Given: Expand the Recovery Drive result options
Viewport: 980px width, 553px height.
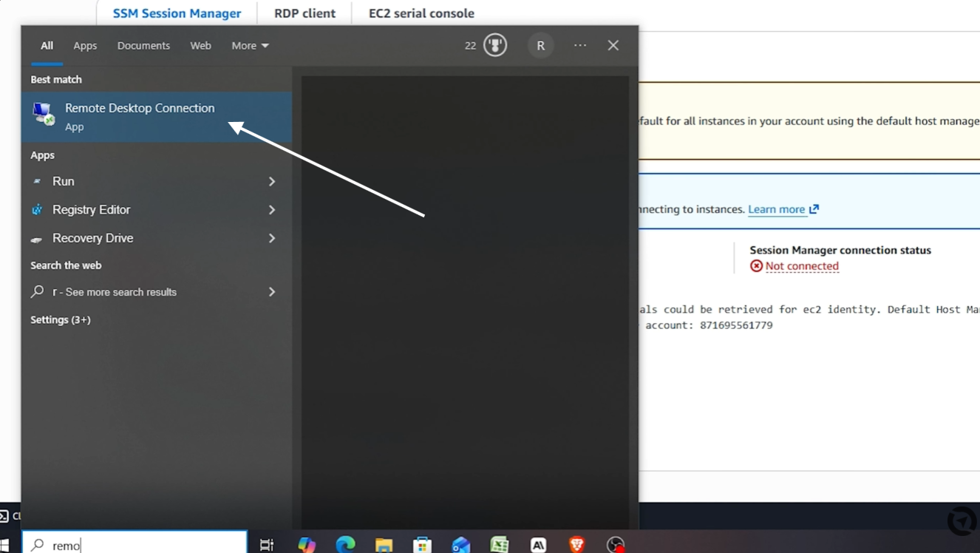Looking at the screenshot, I should click(272, 238).
